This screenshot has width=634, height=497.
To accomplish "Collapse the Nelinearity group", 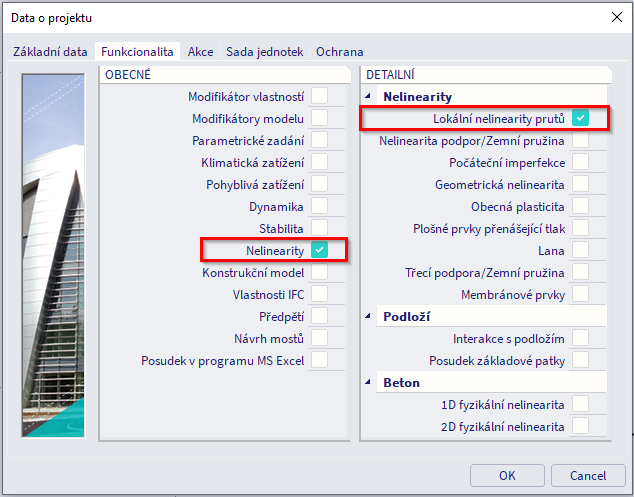I will (x=370, y=97).
